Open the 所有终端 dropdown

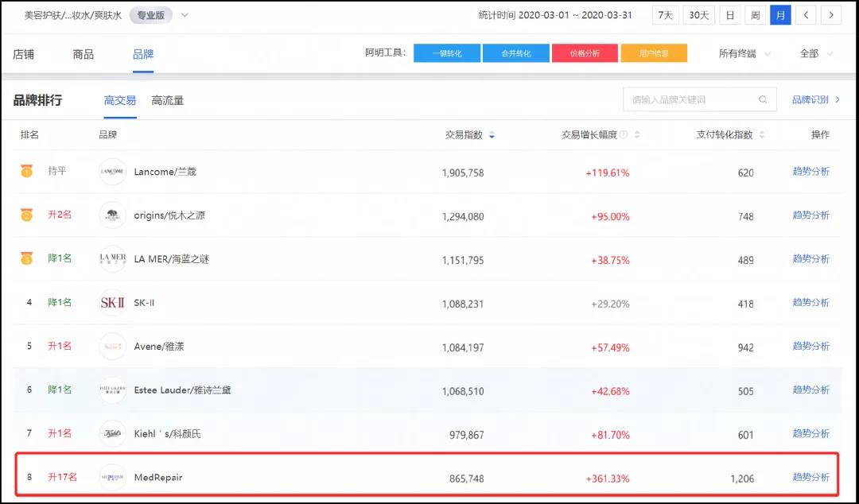(744, 54)
